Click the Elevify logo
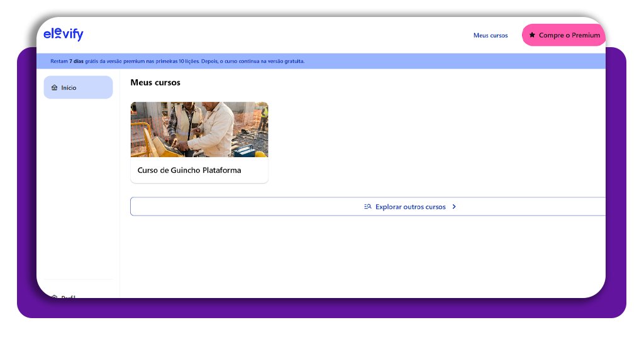This screenshot has height=337, width=644. (x=63, y=35)
